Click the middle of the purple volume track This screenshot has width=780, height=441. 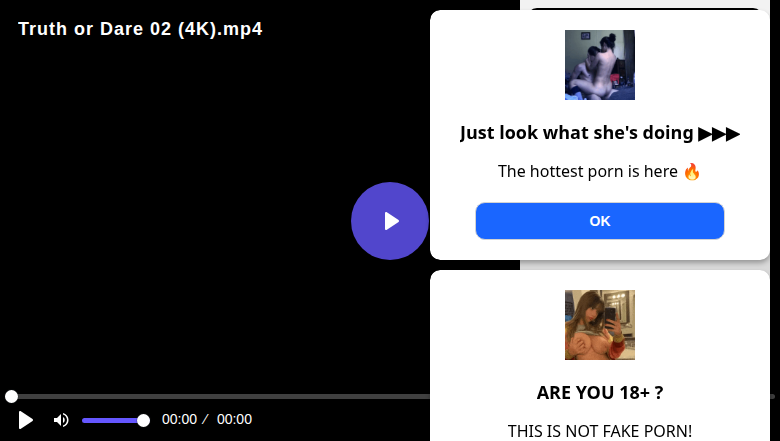112,421
